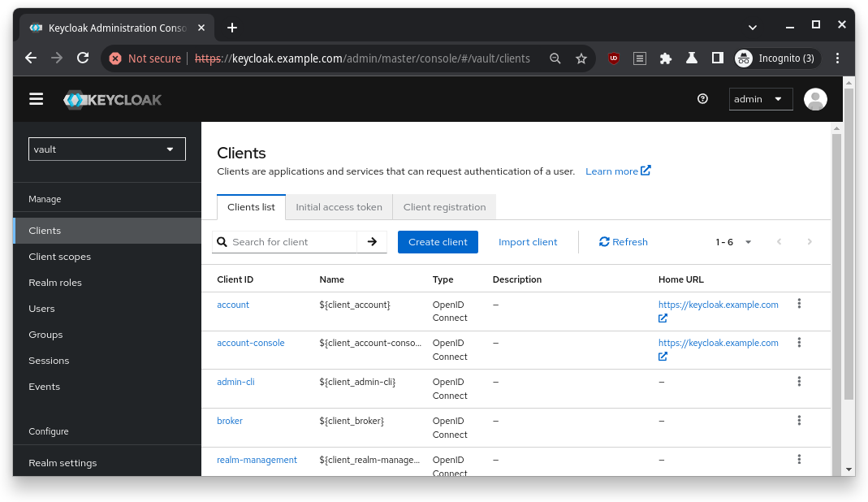
Task: Open the browser tab search chevron
Action: pos(753,27)
